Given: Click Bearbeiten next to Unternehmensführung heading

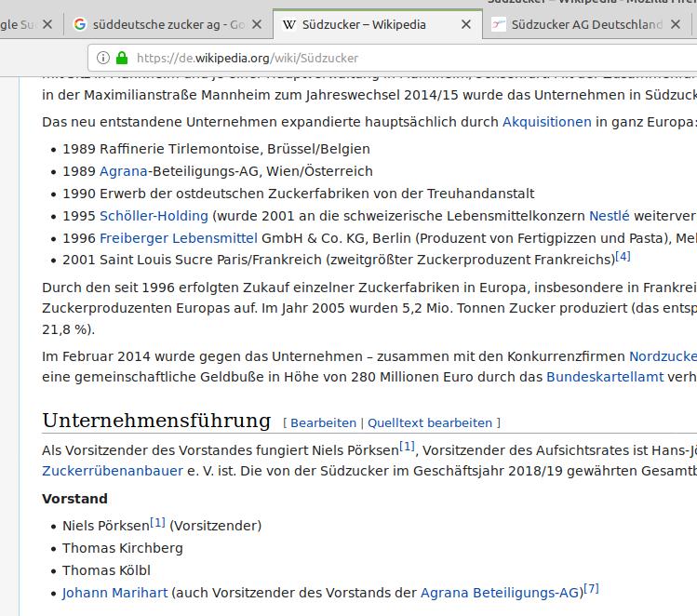Looking at the screenshot, I should point(323,422).
